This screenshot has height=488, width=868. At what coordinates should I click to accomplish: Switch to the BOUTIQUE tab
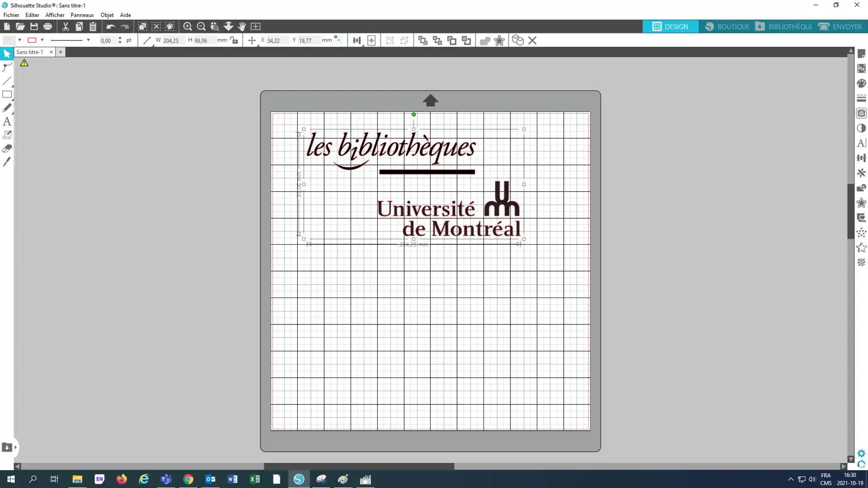[727, 26]
